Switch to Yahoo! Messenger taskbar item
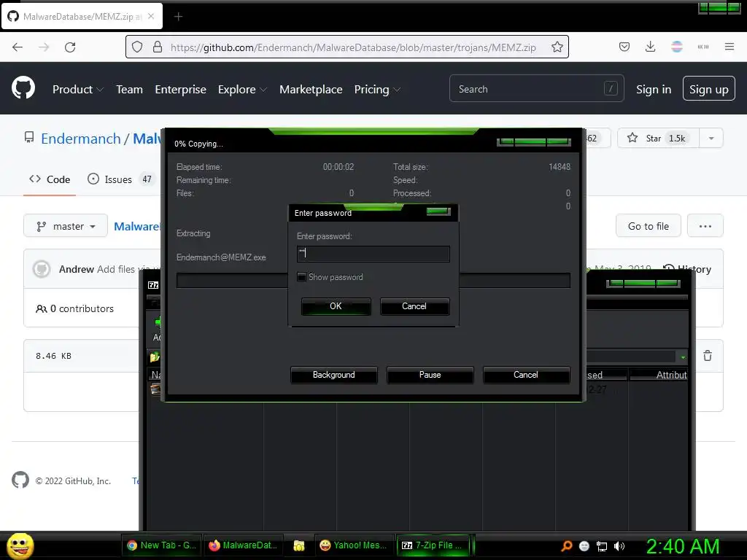This screenshot has height=560, width=747. pyautogui.click(x=354, y=545)
